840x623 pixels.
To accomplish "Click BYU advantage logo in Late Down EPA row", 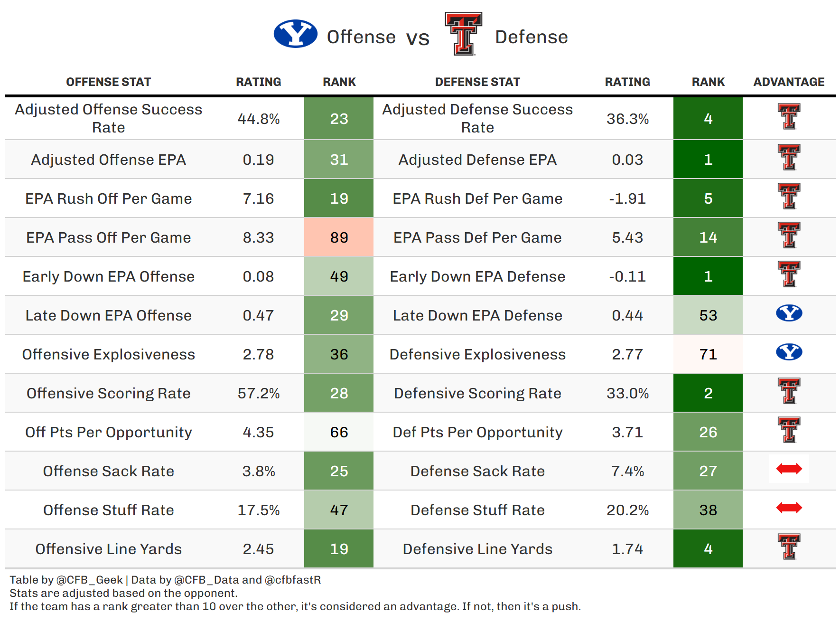I will (x=789, y=313).
